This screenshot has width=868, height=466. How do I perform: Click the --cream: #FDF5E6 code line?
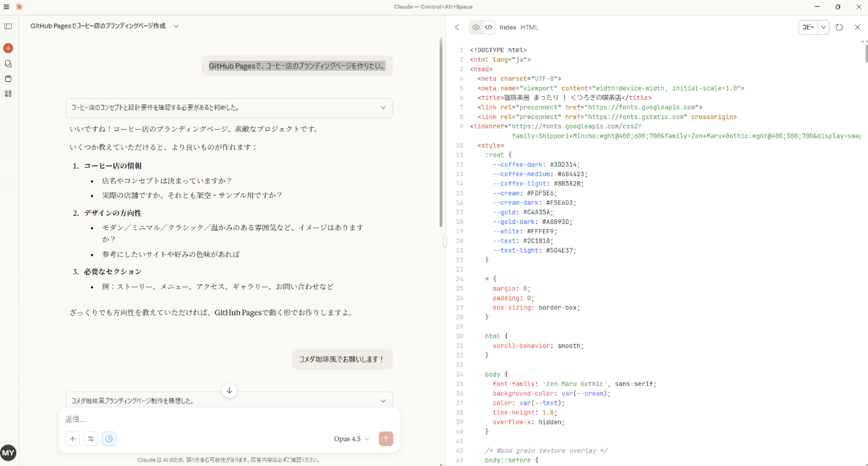(525, 193)
